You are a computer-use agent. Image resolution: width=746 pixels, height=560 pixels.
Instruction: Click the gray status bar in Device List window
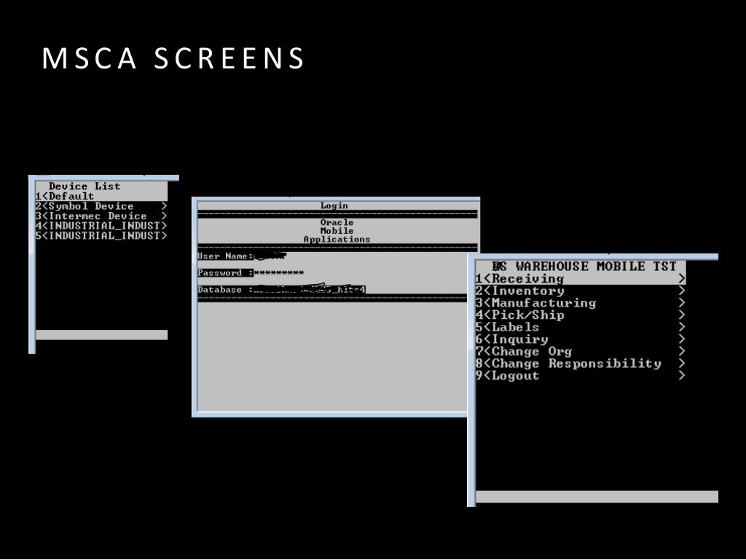click(x=101, y=335)
